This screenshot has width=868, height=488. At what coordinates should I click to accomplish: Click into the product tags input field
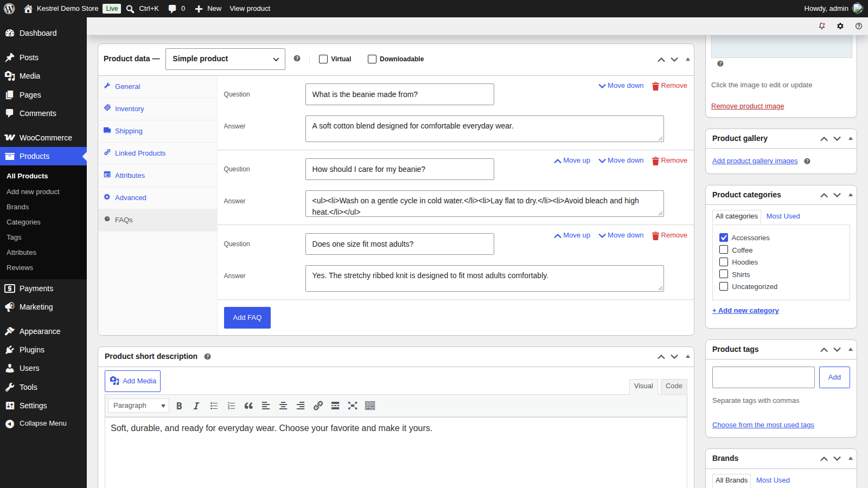pyautogui.click(x=763, y=377)
